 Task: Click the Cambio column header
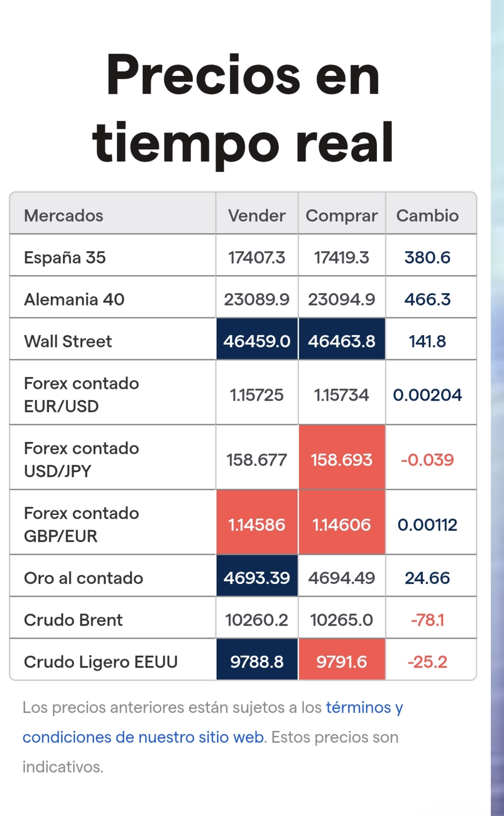coord(427,215)
